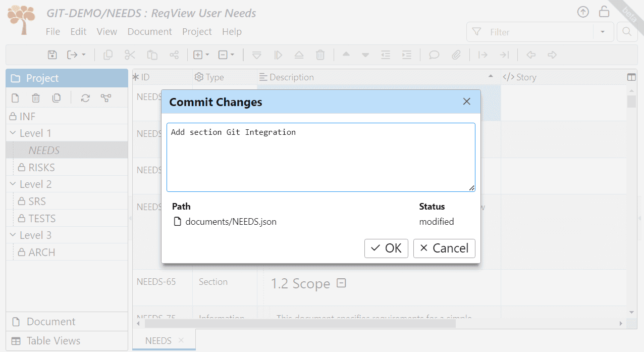This screenshot has width=644, height=352.
Task: Collapse the Level 2 tree group
Action: pos(13,184)
